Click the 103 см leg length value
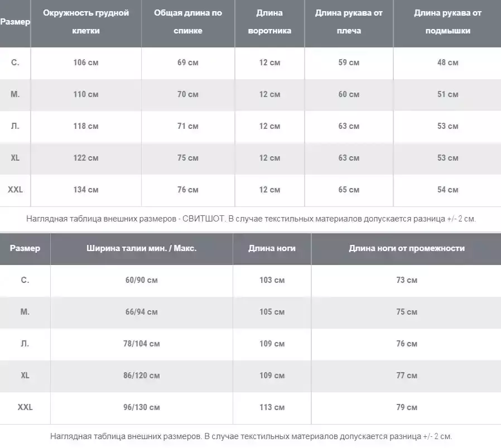501x448 pixels. tap(272, 280)
